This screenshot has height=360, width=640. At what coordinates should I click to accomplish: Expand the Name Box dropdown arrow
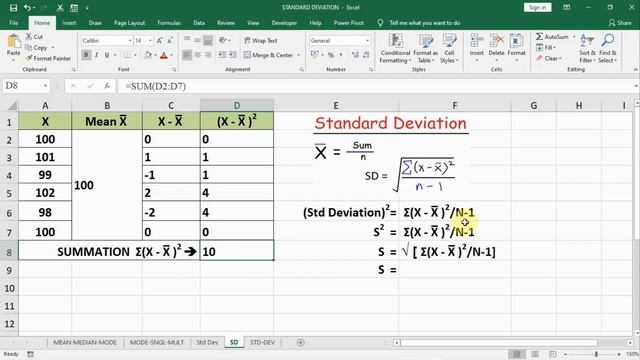(x=45, y=86)
